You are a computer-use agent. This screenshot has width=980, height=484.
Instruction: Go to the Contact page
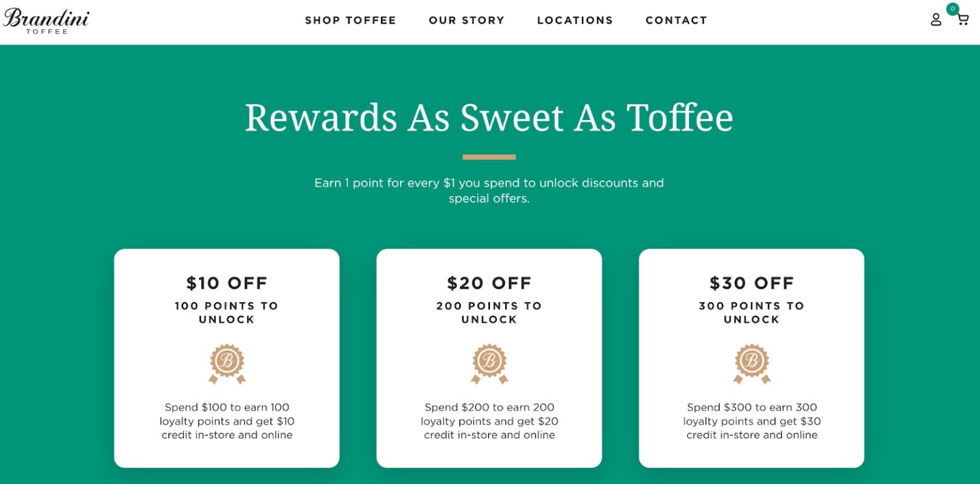[x=676, y=20]
